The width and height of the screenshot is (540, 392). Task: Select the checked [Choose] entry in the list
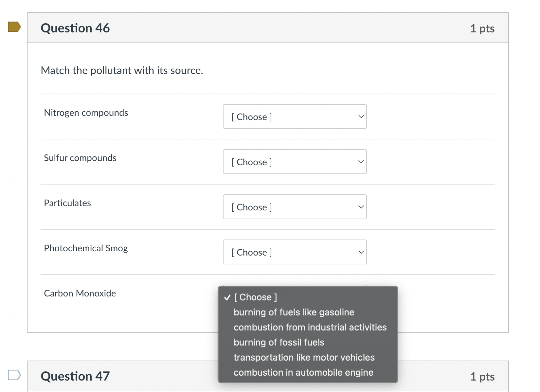pyautogui.click(x=255, y=297)
